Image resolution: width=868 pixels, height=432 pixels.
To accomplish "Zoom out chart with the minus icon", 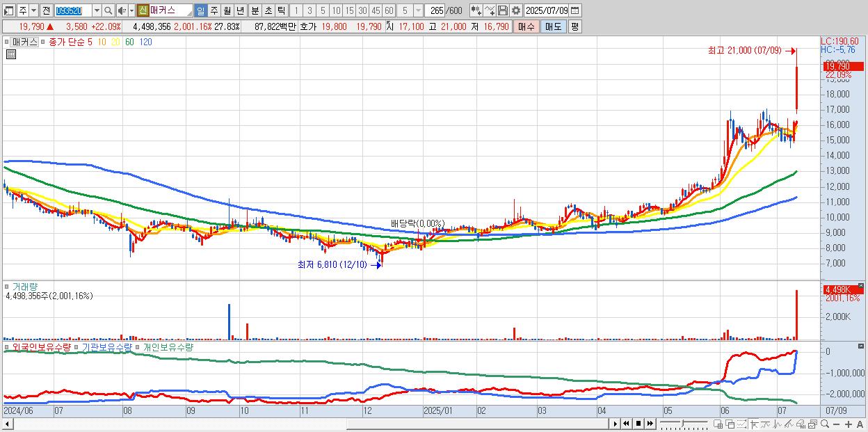I will coord(836,424).
